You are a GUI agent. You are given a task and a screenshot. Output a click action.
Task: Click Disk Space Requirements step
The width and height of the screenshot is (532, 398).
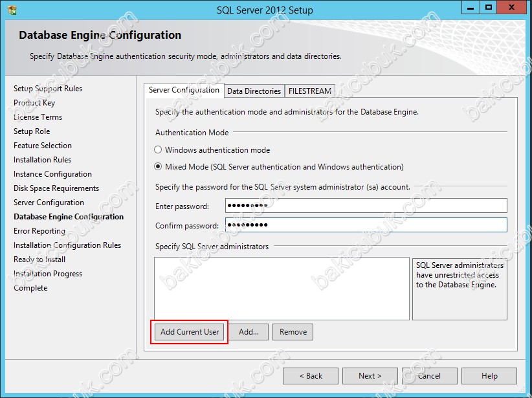point(56,188)
